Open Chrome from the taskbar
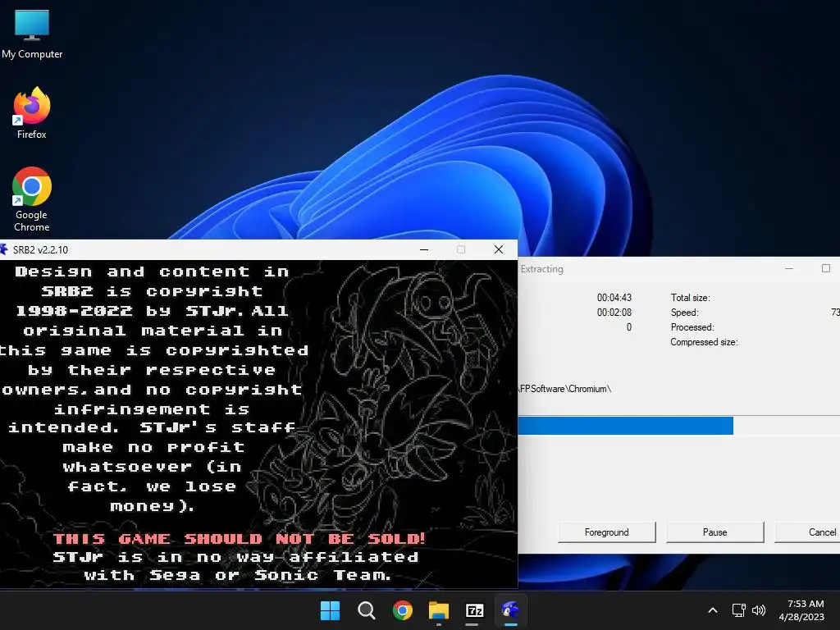 (x=402, y=610)
